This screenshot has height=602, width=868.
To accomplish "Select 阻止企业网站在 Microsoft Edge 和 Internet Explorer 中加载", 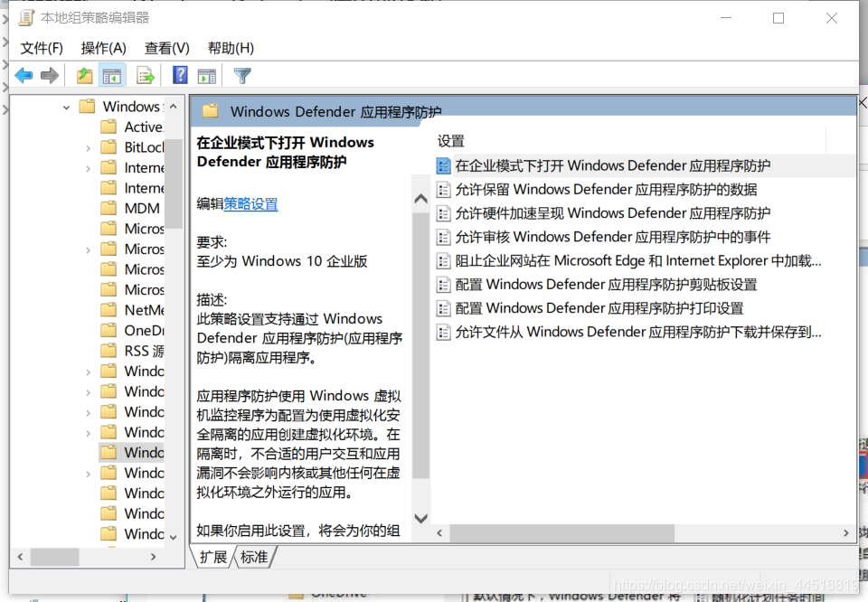I will [x=638, y=260].
